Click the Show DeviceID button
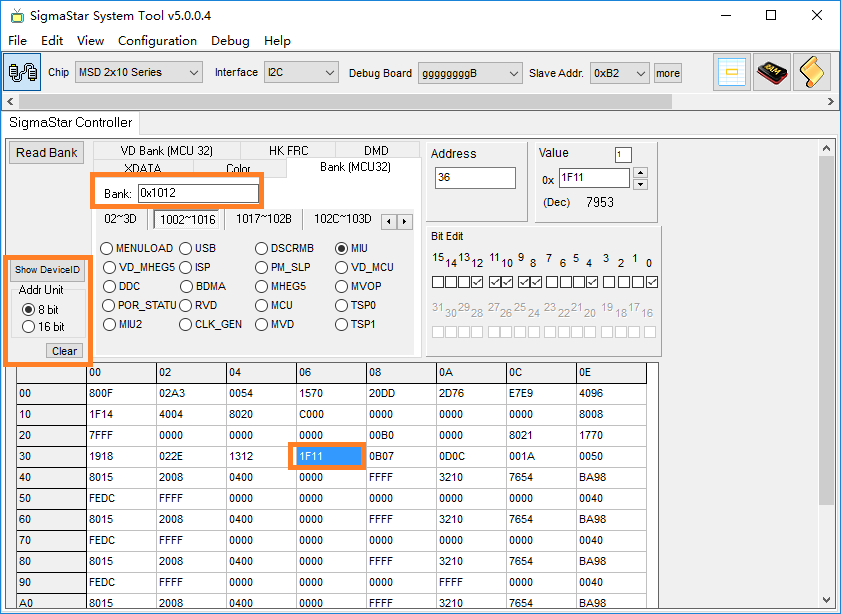 47,270
